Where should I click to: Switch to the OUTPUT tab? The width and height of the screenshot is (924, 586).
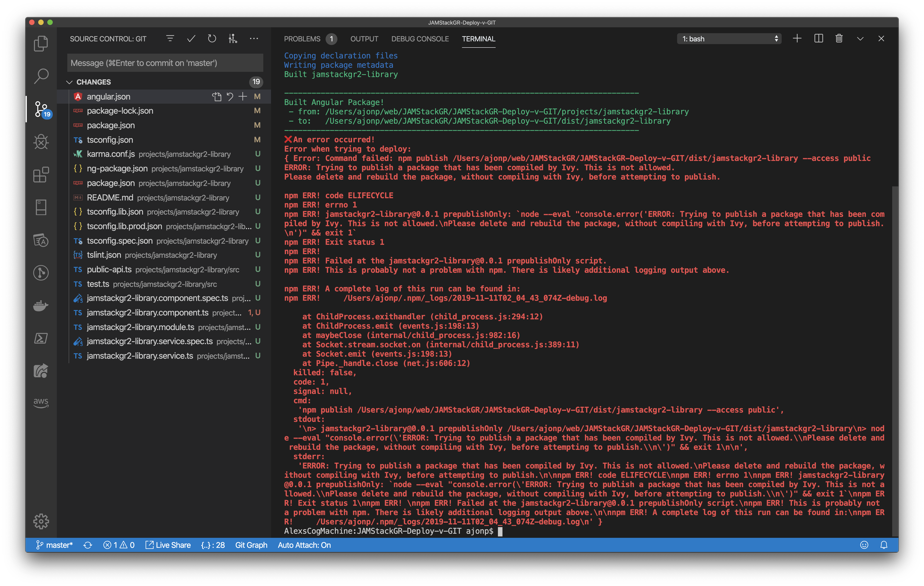(364, 39)
